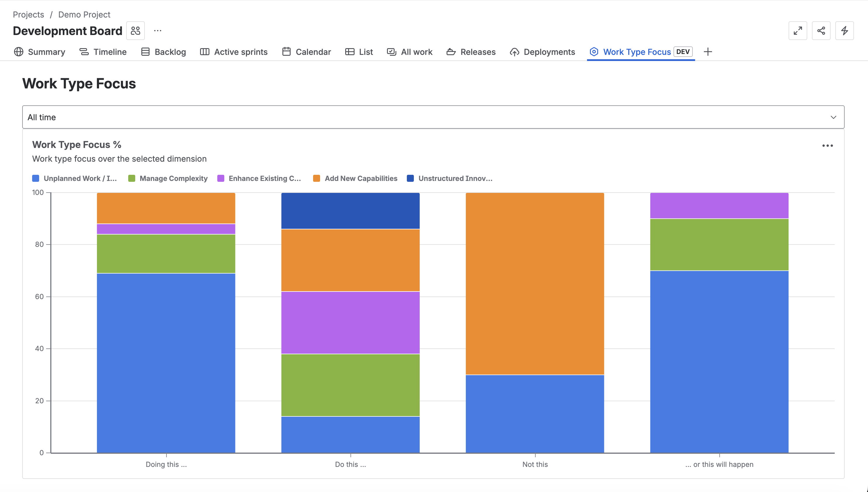Click the automation lightning bolt icon
The height and width of the screenshot is (492, 868).
[844, 30]
